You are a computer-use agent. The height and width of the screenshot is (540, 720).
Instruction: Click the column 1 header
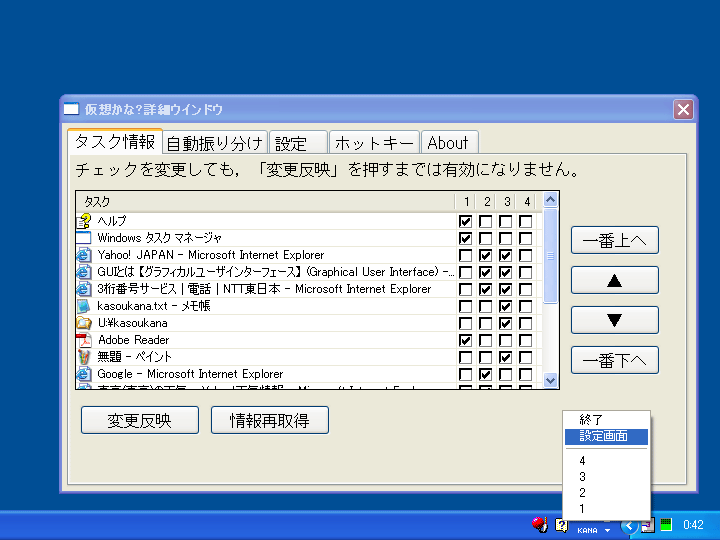point(466,202)
